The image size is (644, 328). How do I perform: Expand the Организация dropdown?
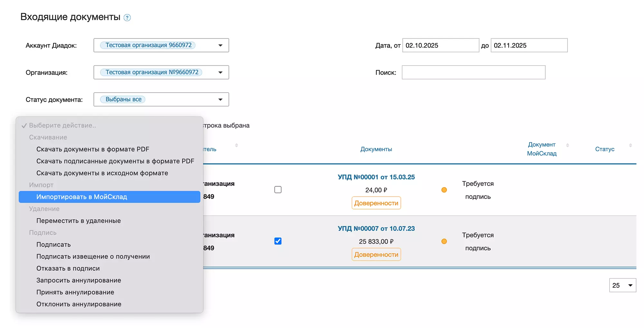tap(161, 72)
